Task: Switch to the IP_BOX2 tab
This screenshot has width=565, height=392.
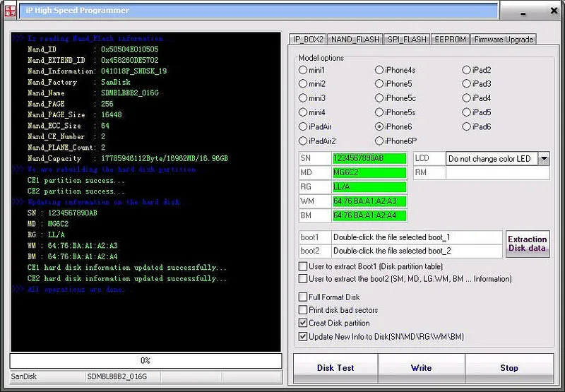Action: [x=308, y=40]
